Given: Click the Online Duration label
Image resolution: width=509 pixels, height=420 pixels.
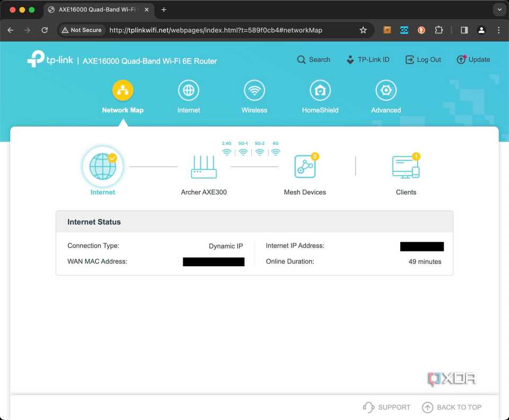Looking at the screenshot, I should coord(290,261).
